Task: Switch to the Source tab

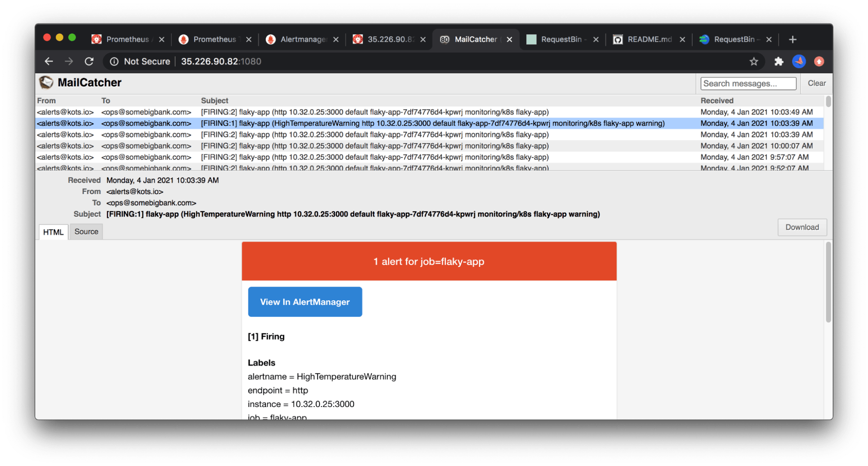Action: (x=86, y=231)
